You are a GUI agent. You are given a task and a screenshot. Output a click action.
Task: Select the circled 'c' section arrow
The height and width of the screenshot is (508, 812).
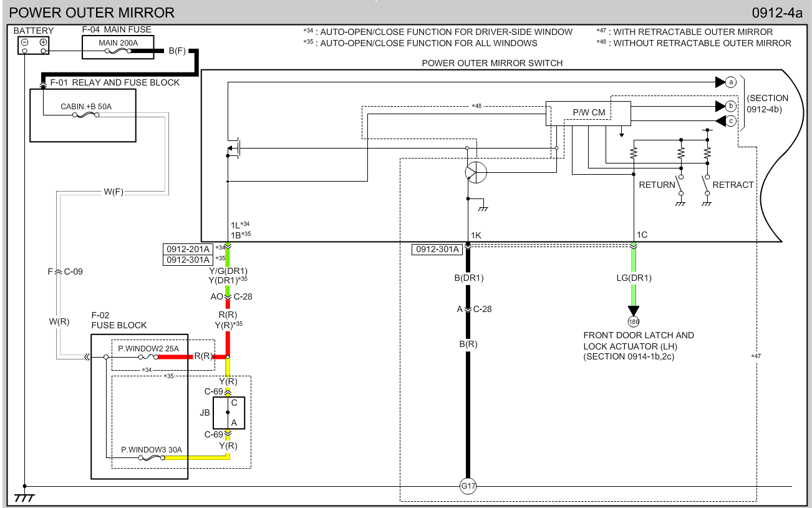[730, 121]
